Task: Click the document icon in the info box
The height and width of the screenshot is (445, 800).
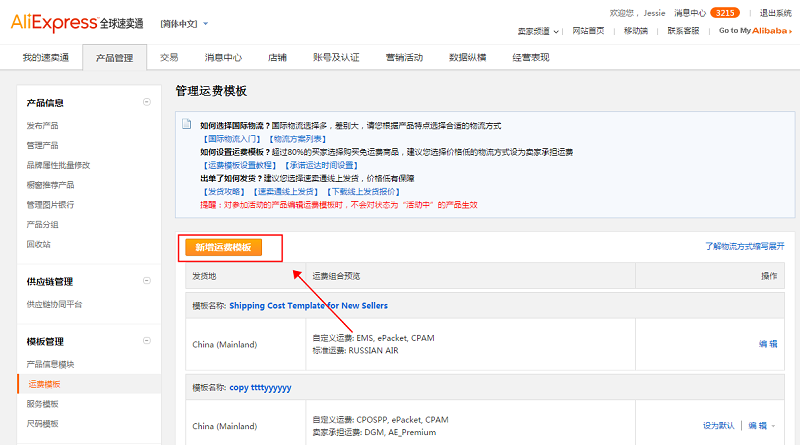Action: click(187, 124)
